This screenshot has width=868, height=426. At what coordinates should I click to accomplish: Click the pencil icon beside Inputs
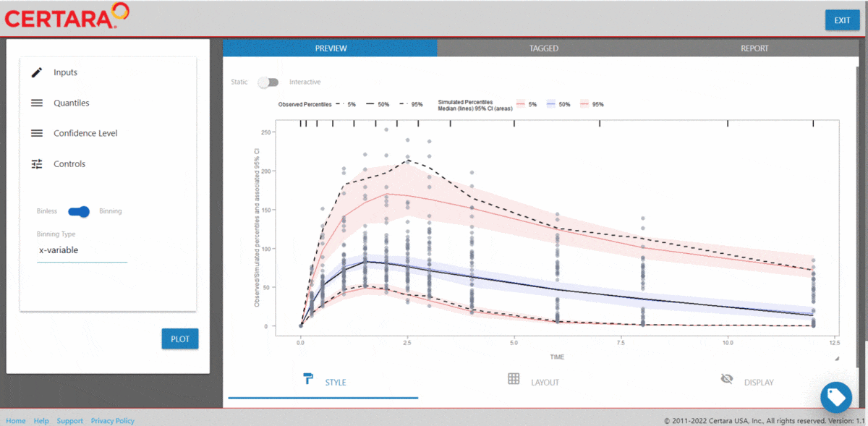(37, 72)
